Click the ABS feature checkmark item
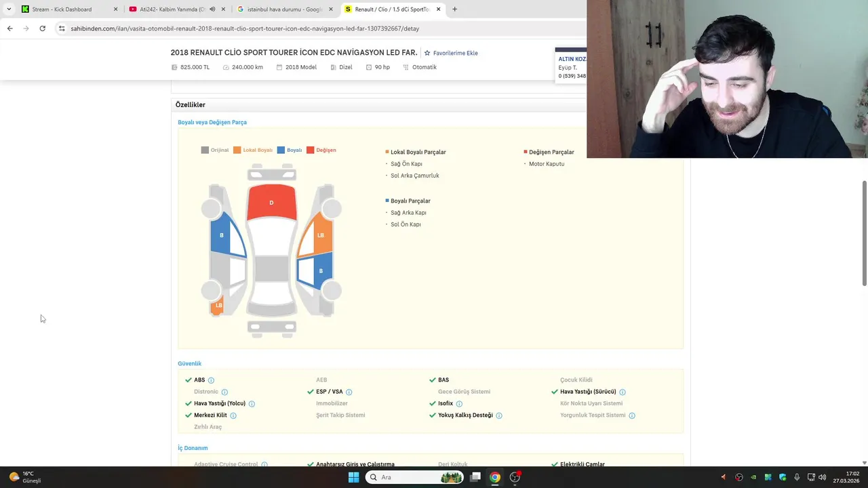Image resolution: width=868 pixels, height=488 pixels. (195, 380)
